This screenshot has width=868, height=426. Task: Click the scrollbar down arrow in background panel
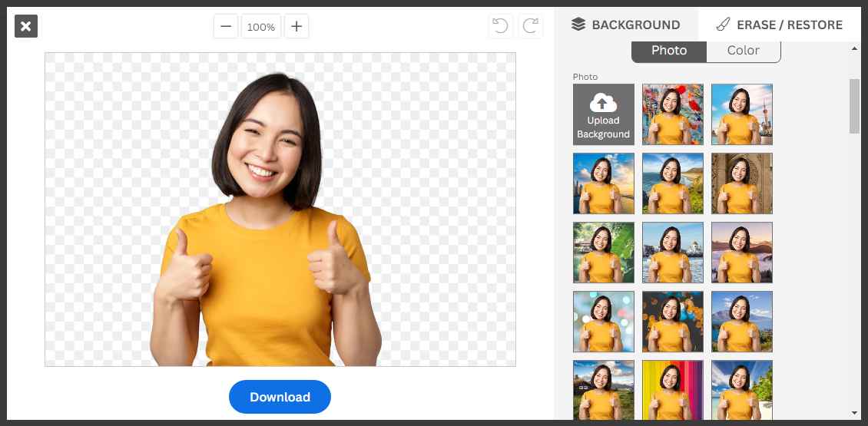tap(855, 413)
